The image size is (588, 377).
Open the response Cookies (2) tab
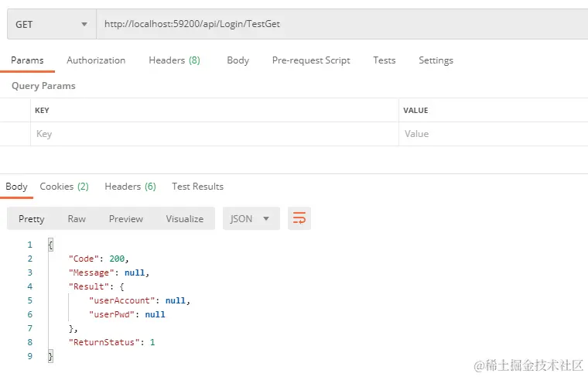click(x=64, y=187)
